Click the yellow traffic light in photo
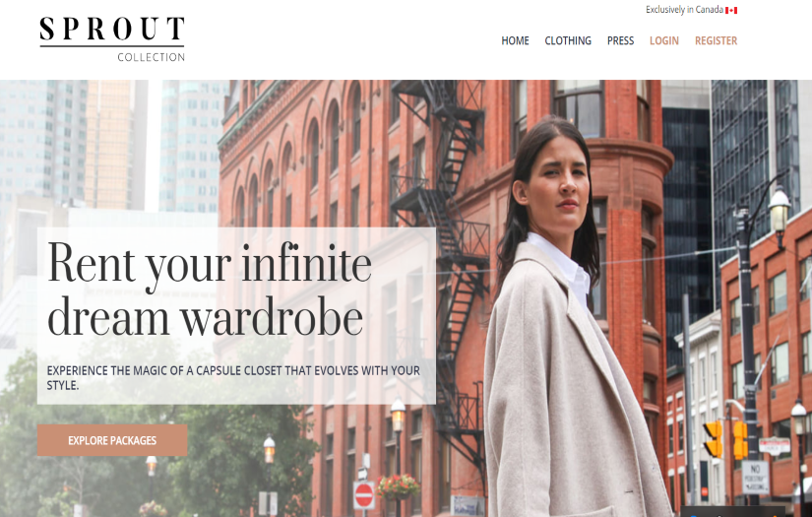Screen dimensions: 812x517 click(714, 439)
